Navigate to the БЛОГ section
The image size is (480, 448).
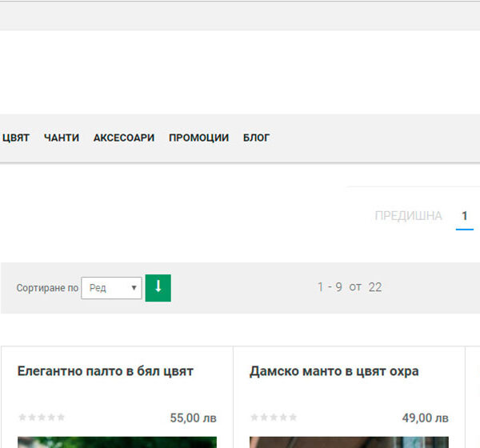256,138
